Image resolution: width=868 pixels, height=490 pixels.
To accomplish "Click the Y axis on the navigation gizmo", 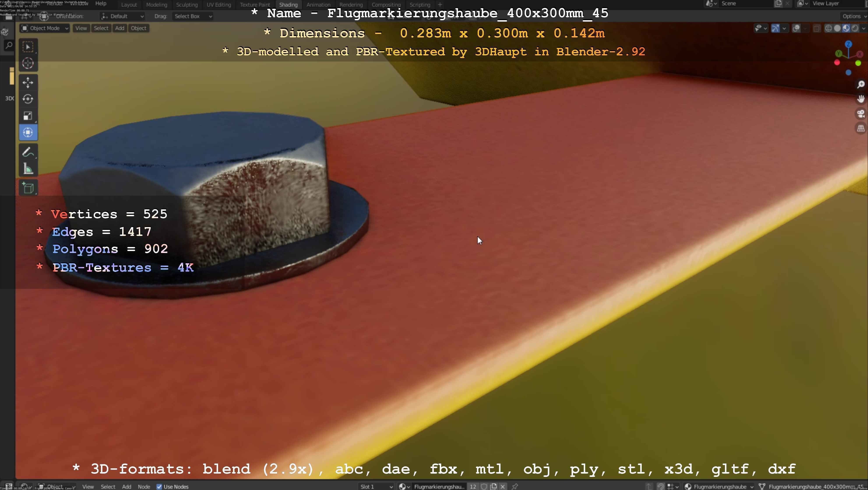I will 838,54.
